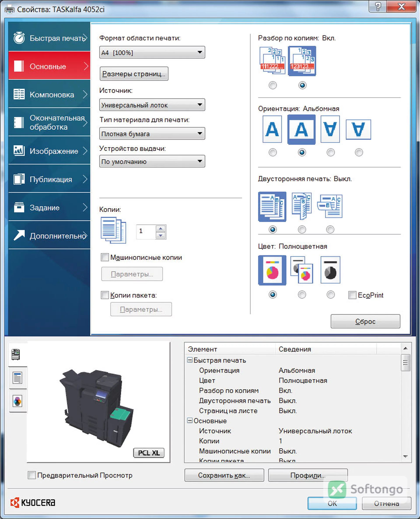Collapse the Быстрая печать tree node
420x519 pixels.
[x=190, y=360]
